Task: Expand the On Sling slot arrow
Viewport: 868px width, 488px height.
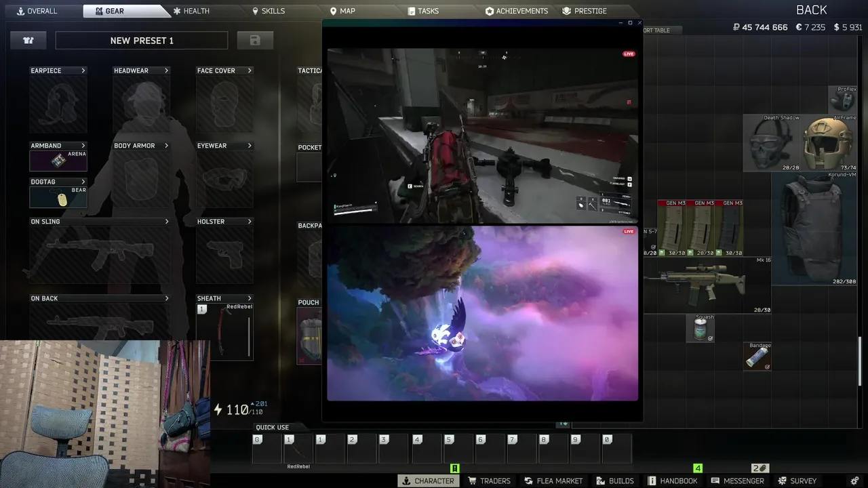Action: [x=166, y=222]
